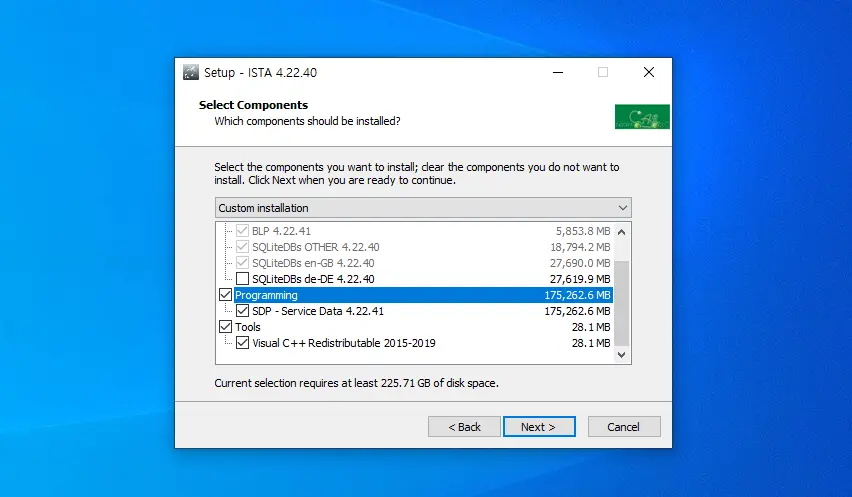Click the Select Components heading
This screenshot has width=852, height=497.
[x=253, y=105]
